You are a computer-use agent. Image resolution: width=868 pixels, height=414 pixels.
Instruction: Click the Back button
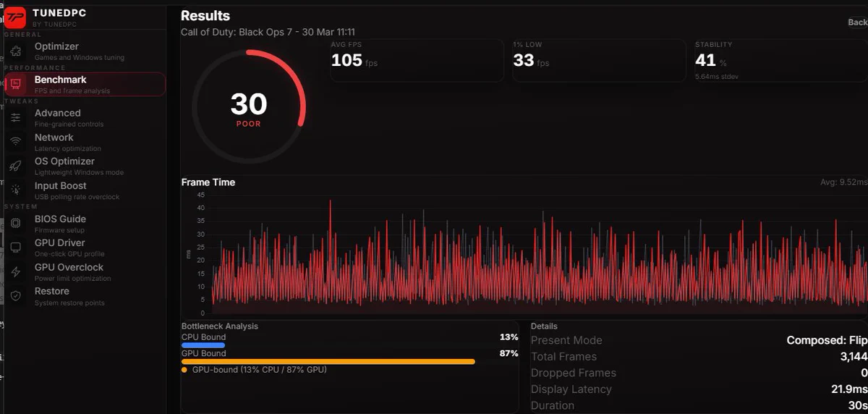tap(857, 22)
